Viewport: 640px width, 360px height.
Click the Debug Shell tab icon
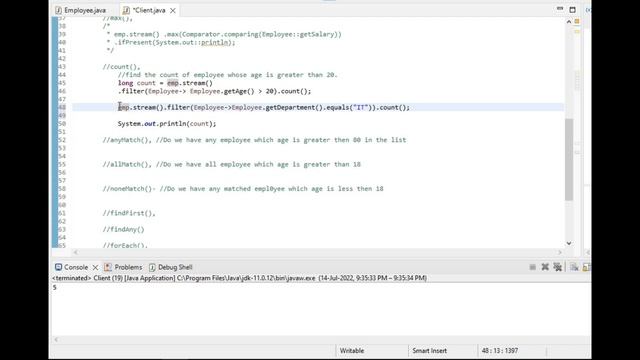tap(152, 267)
